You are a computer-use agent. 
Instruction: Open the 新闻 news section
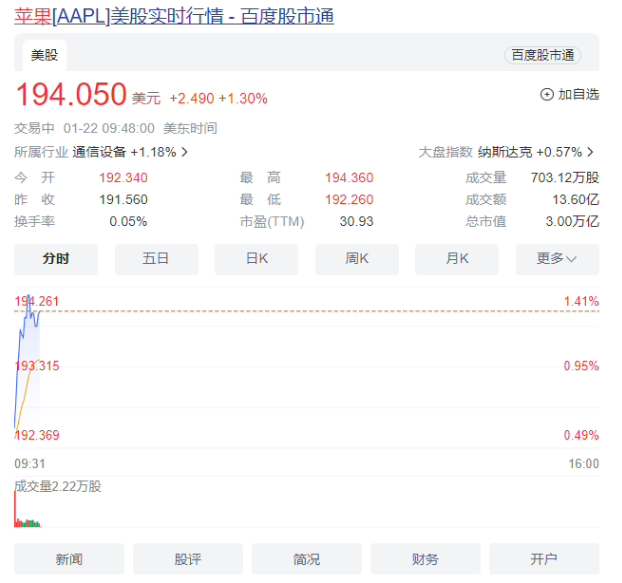69,559
